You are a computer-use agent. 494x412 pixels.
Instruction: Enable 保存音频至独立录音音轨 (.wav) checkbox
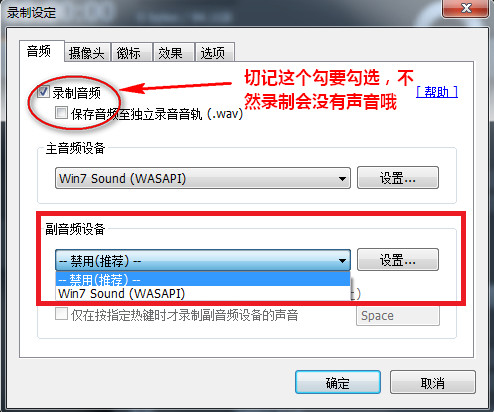point(61,113)
